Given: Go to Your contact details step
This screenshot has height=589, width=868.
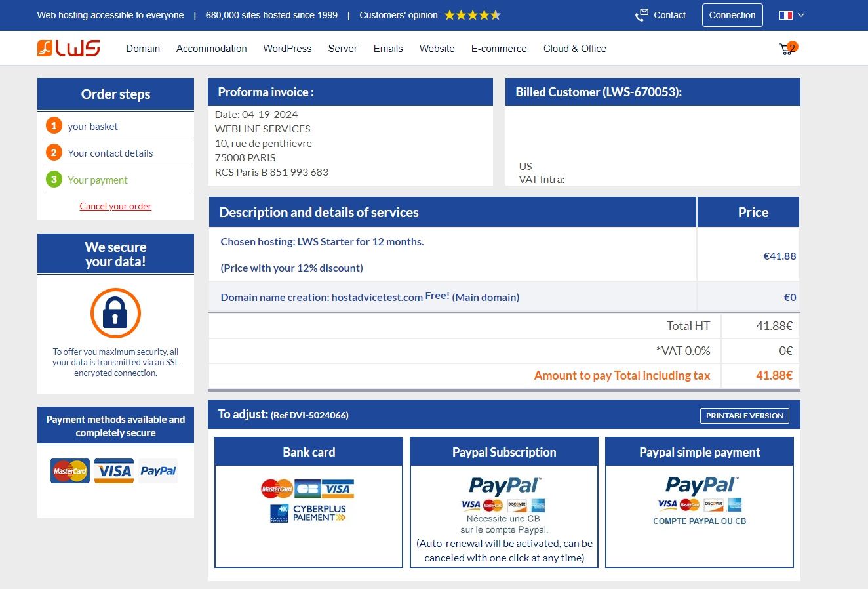Looking at the screenshot, I should (x=110, y=153).
